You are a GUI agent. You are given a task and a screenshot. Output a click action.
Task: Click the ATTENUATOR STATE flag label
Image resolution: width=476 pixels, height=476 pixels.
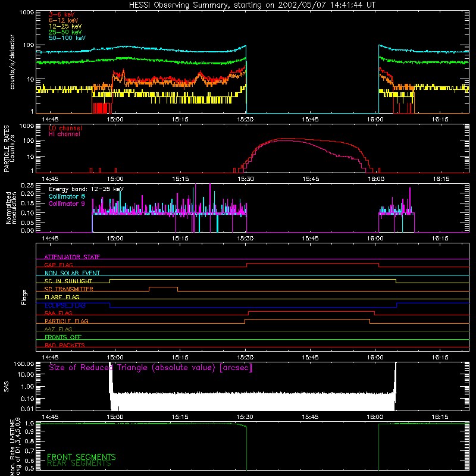pos(72,257)
